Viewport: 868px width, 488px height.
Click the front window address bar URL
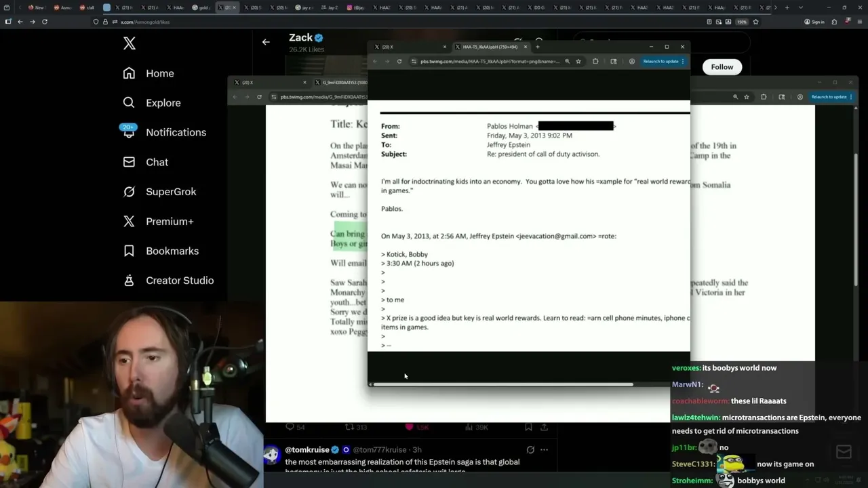pyautogui.click(x=490, y=61)
